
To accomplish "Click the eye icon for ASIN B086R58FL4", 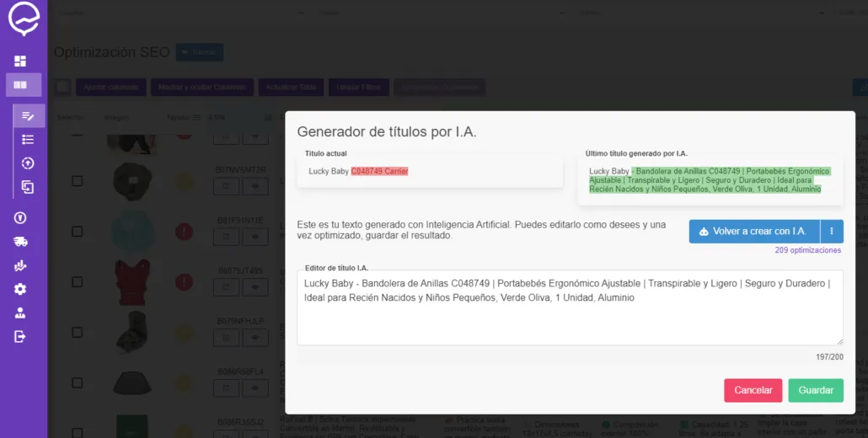I will pyautogui.click(x=255, y=387).
